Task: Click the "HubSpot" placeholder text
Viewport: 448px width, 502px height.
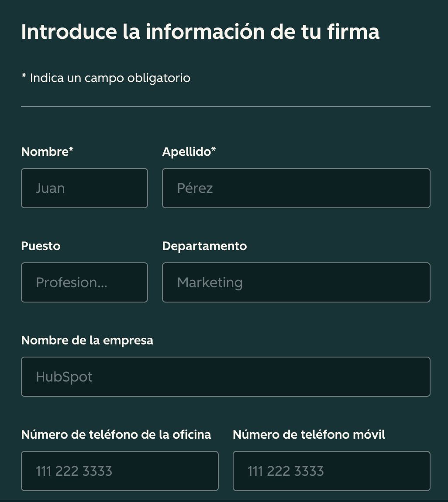Action: tap(64, 377)
